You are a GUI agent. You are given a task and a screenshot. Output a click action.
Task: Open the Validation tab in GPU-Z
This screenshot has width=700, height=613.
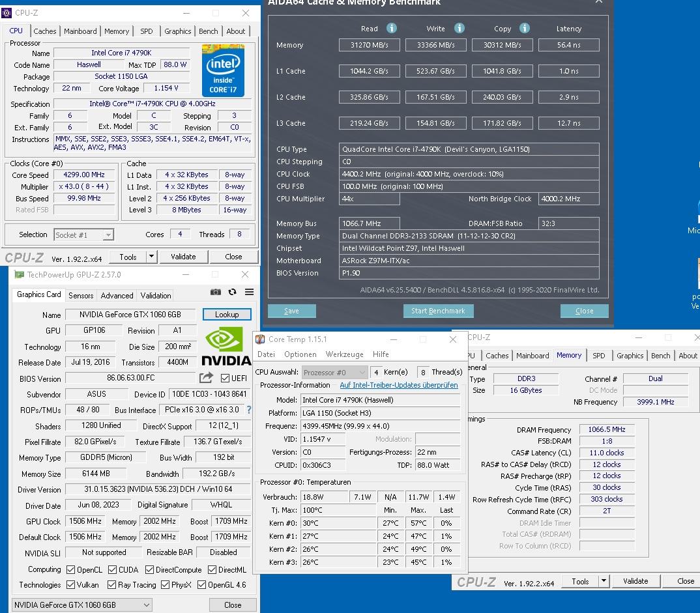pyautogui.click(x=156, y=295)
